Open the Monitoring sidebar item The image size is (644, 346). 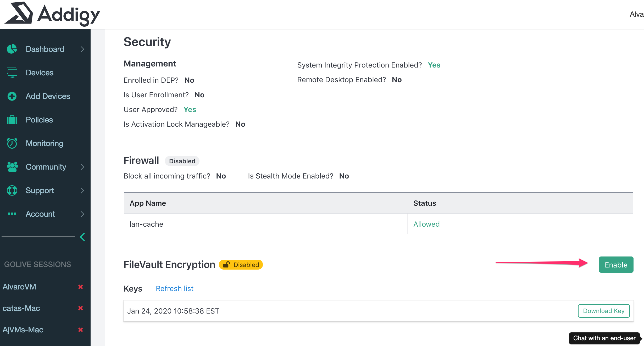(x=45, y=143)
